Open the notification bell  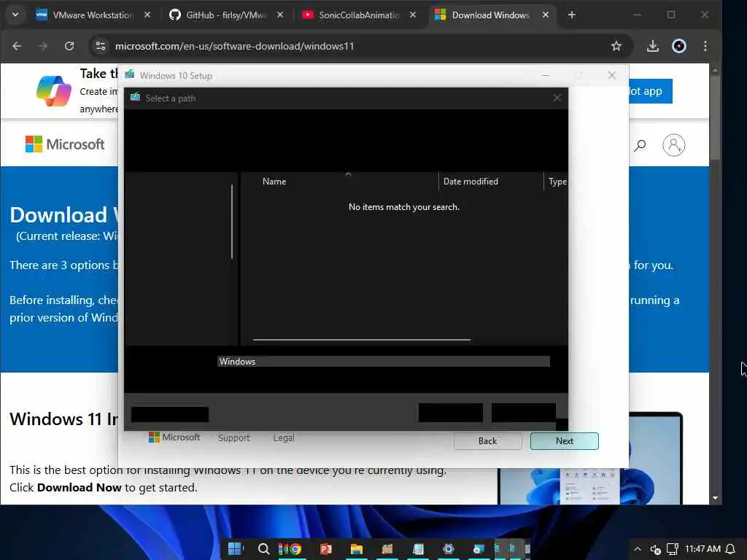tap(730, 549)
